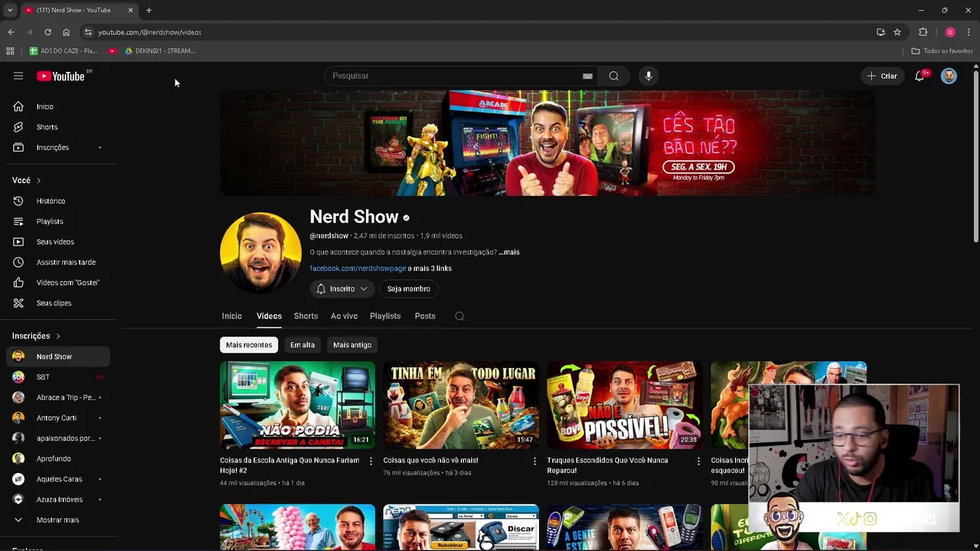Image resolution: width=980 pixels, height=551 pixels.
Task: Expand the Inscrições section heading
Action: point(36,336)
